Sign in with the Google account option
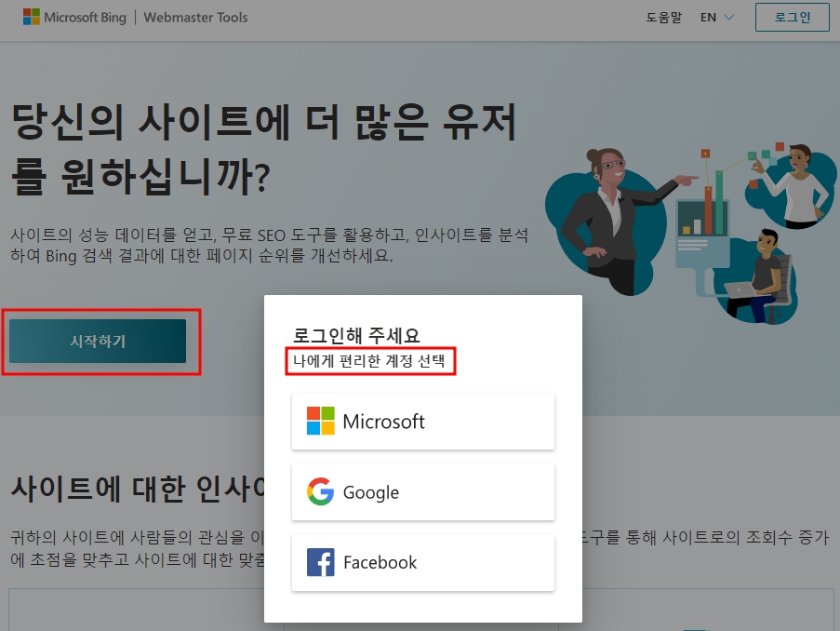 [x=423, y=491]
